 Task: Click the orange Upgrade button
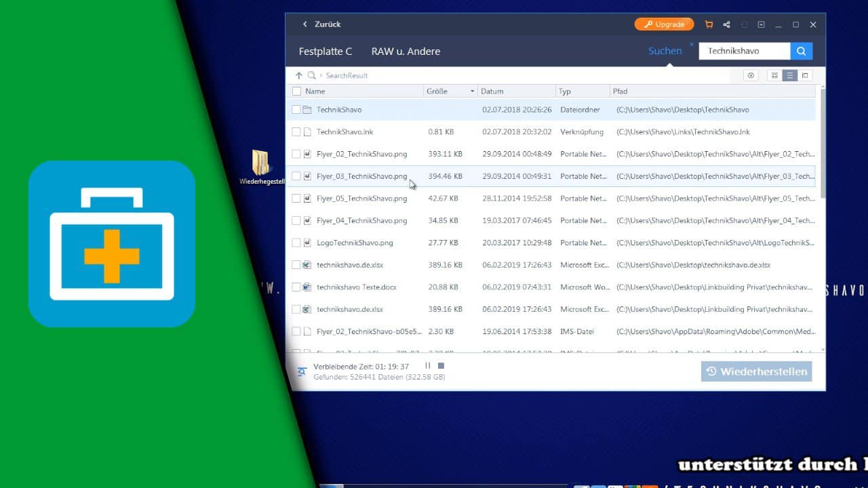pos(664,24)
